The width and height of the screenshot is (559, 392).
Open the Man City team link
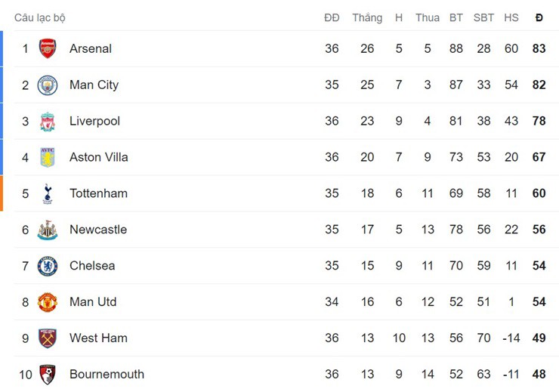pos(94,85)
